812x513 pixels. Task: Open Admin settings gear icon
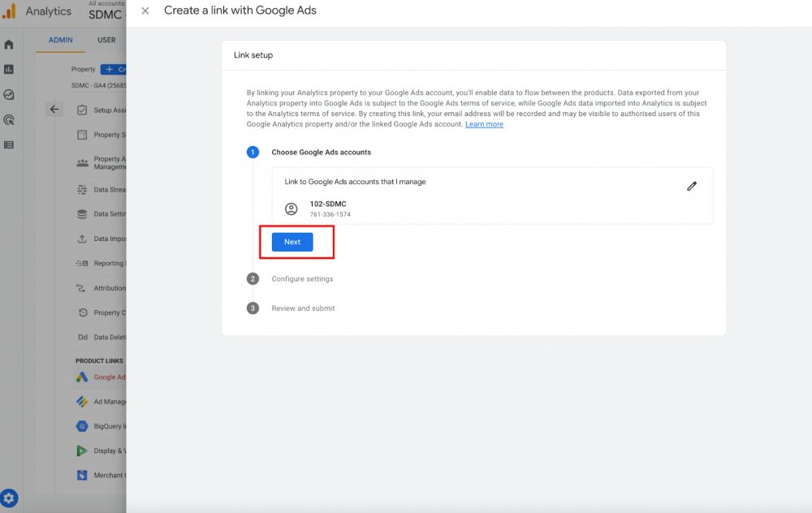click(9, 498)
